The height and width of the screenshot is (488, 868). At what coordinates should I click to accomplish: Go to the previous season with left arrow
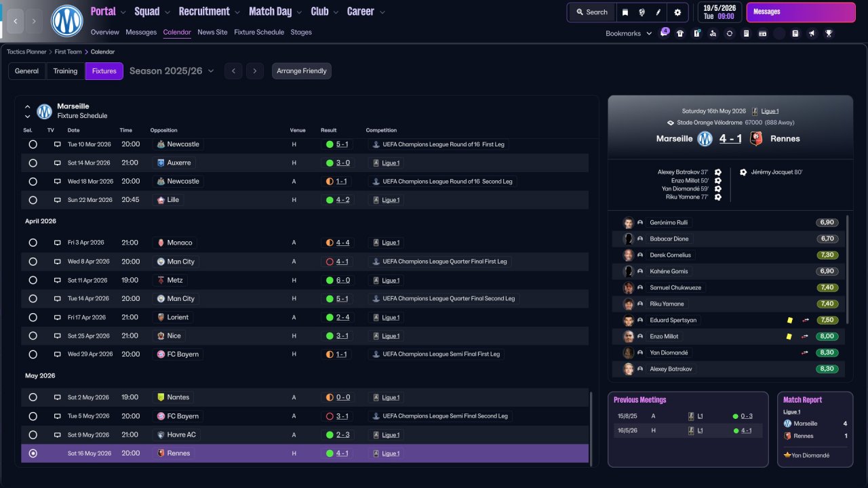[x=233, y=71]
